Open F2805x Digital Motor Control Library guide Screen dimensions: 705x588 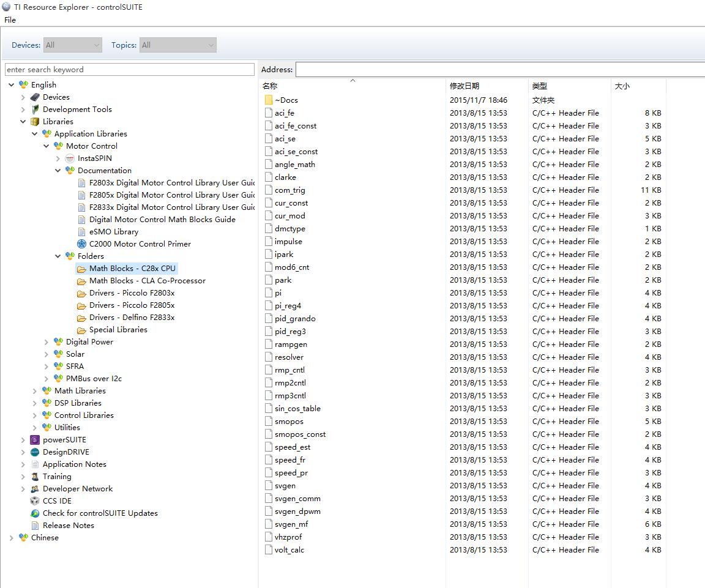tap(172, 195)
